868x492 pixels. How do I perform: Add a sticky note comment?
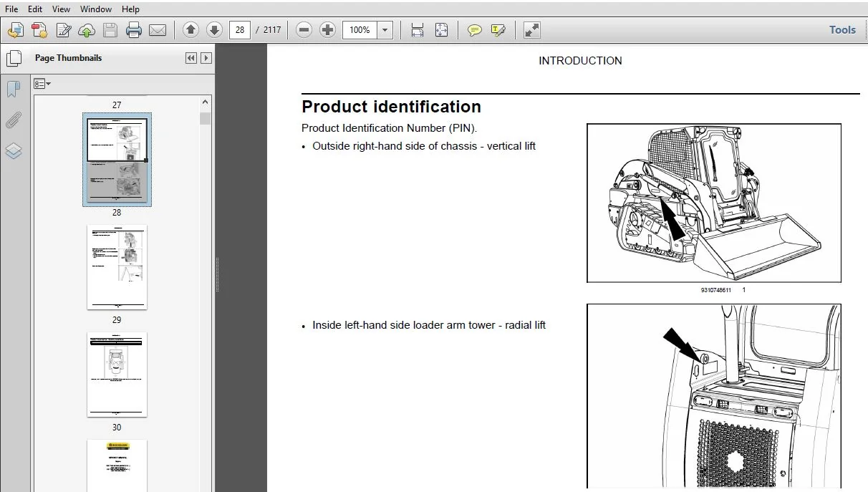[x=474, y=30]
